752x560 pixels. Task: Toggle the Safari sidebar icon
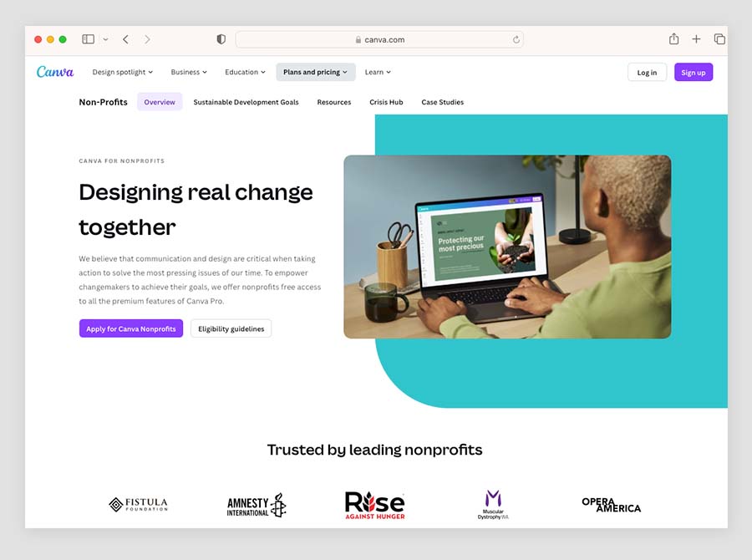(89, 39)
